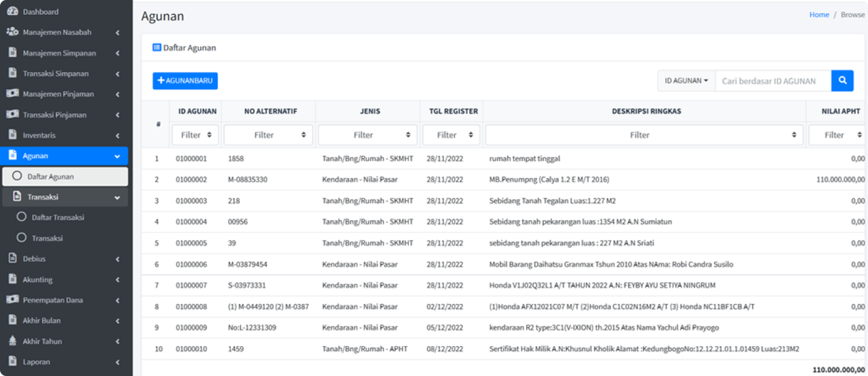Click the Cari berdasar ID AGUNAN field
This screenshot has height=376, width=868.
click(772, 81)
